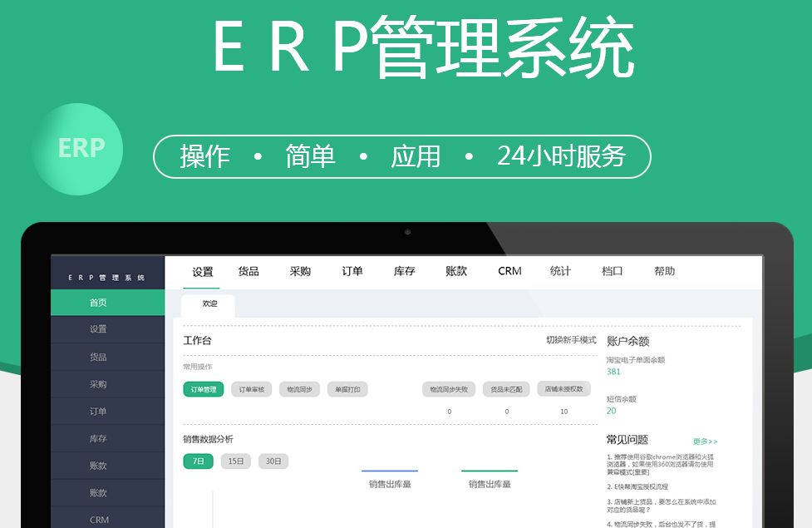Screen dimensions: 812x528
Task: Open 货品 in the top navigation bar
Action: tap(249, 271)
